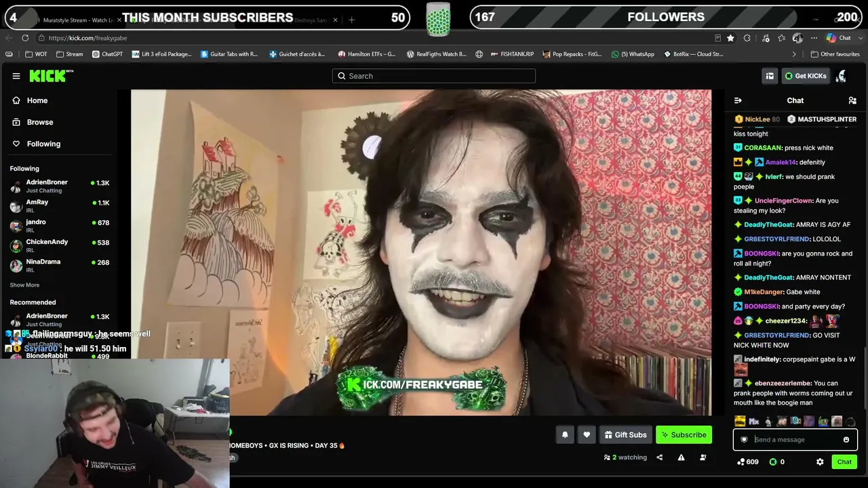Open ChickenAndy channel in Following list

[x=60, y=245]
